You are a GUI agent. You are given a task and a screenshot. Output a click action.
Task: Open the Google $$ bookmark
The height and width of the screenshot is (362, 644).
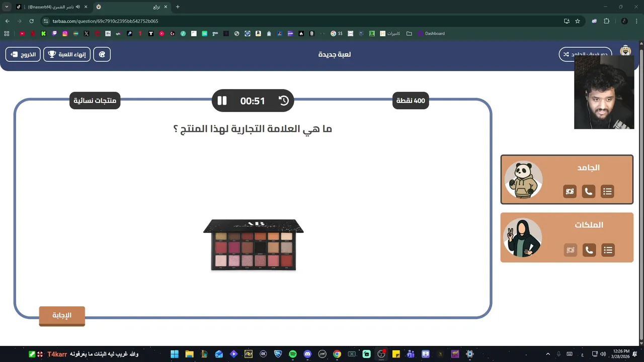click(337, 34)
